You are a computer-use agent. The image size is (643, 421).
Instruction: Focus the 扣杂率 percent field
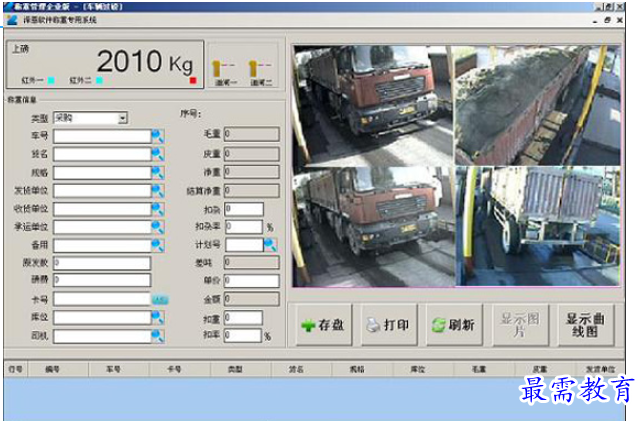point(244,227)
